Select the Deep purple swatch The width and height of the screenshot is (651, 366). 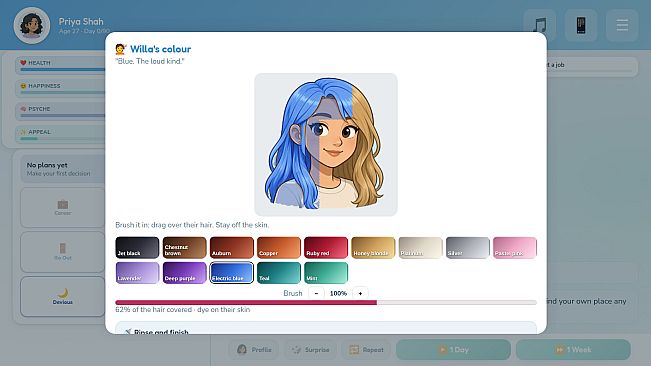point(184,273)
